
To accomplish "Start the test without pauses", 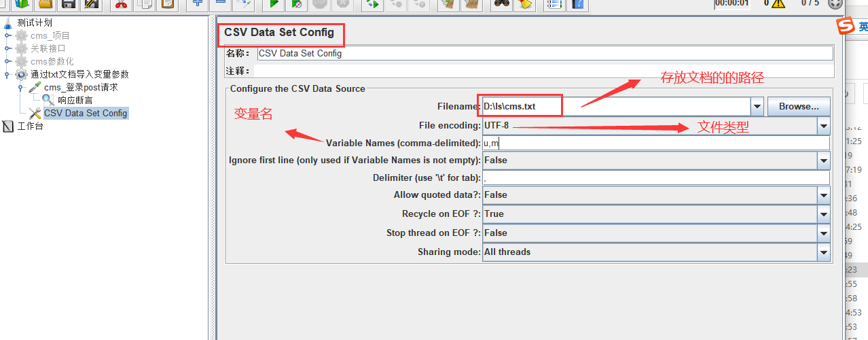I will coord(297,4).
